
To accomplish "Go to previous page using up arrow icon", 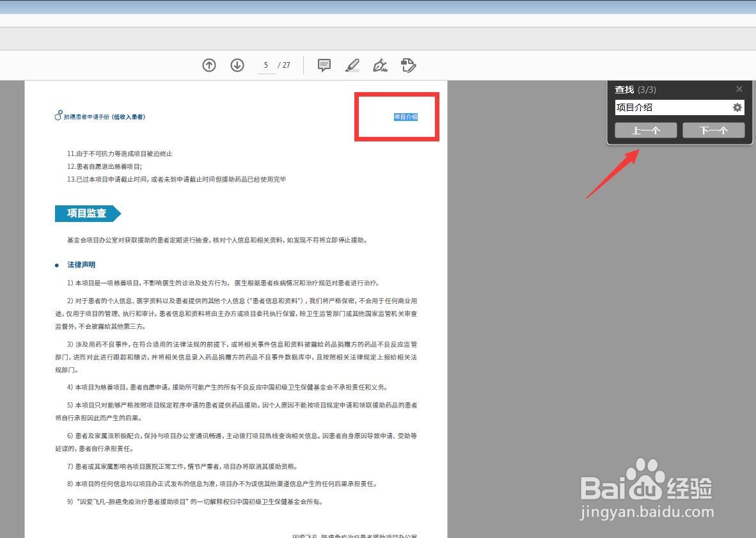I will tap(209, 65).
